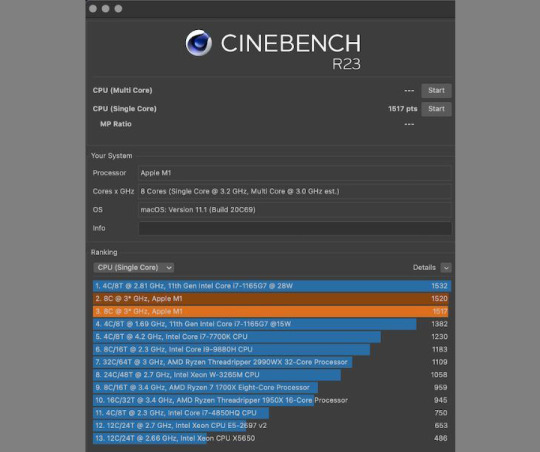Click the MP Ratio label

pyautogui.click(x=116, y=124)
